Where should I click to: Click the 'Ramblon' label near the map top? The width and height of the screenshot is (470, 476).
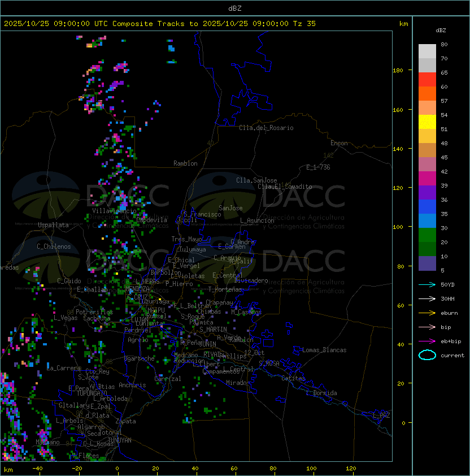(x=185, y=163)
